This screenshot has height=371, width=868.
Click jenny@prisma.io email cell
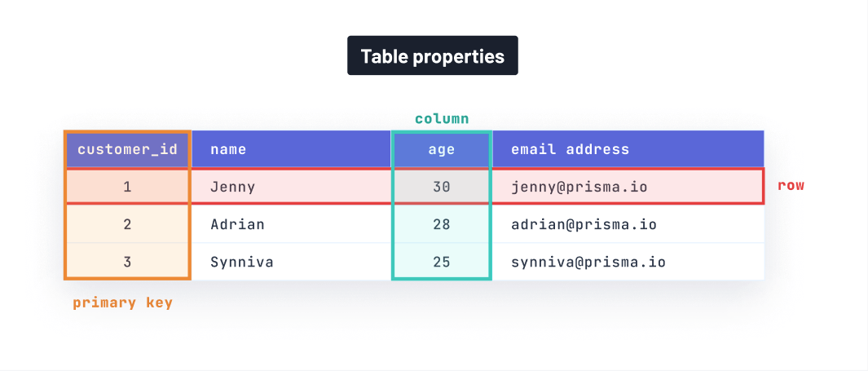click(628, 187)
